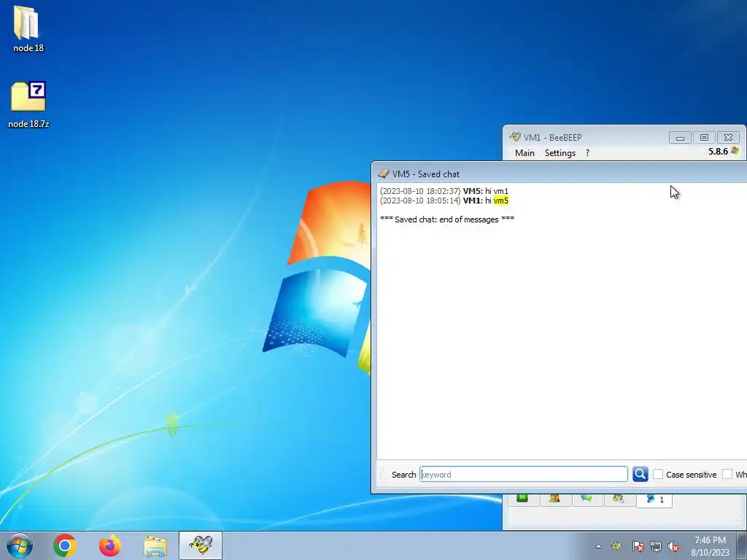Select the saved chats tab showing 1

coord(654,500)
